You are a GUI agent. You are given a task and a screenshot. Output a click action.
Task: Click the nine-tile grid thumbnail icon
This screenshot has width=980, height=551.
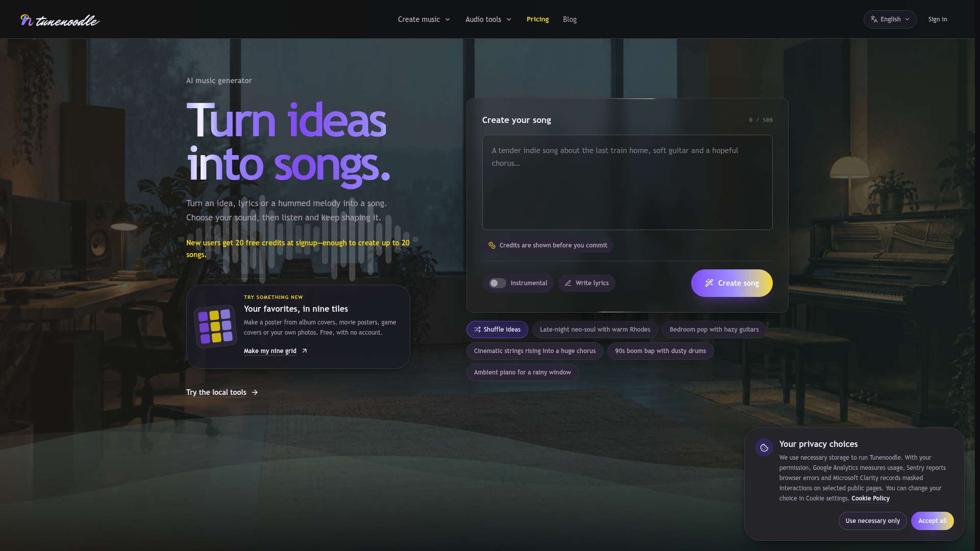[215, 327]
